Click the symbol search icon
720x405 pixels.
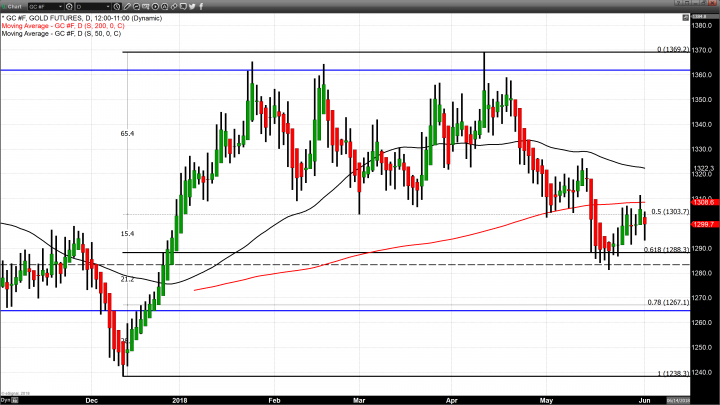(x=69, y=6)
